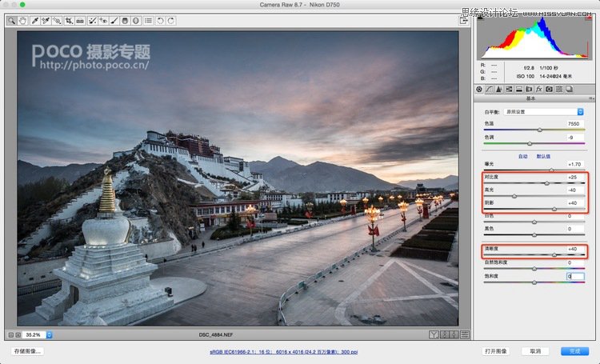
Task: Select the Crop tool
Action: (69, 21)
